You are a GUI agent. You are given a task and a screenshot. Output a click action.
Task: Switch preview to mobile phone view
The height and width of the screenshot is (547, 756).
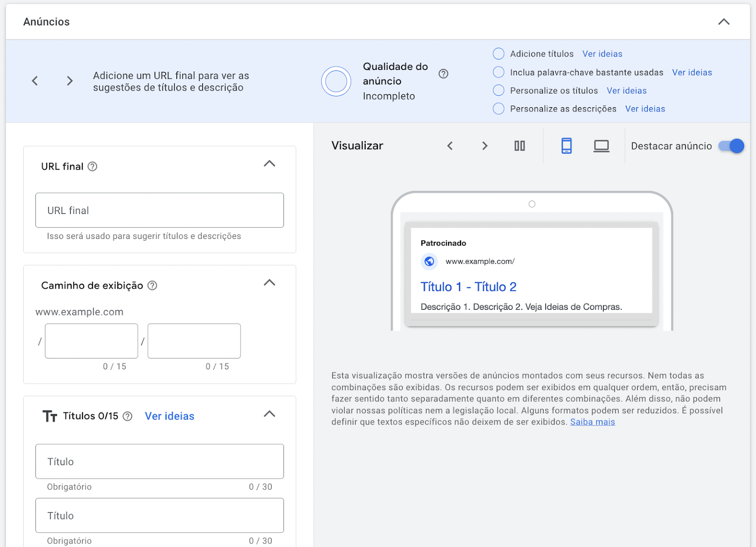pos(567,146)
